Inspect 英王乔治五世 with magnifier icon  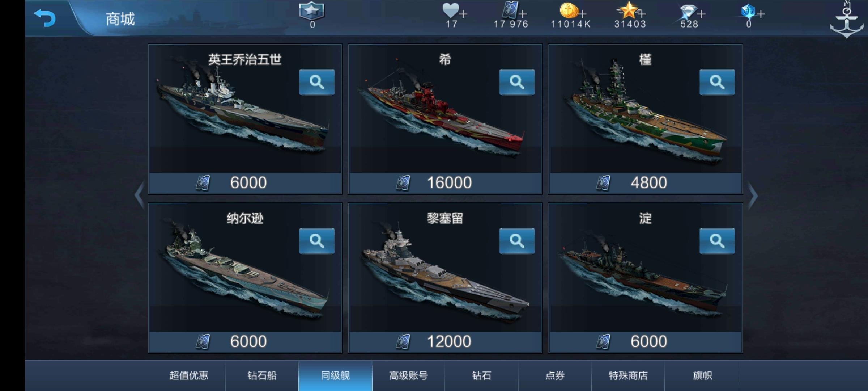pyautogui.click(x=317, y=82)
